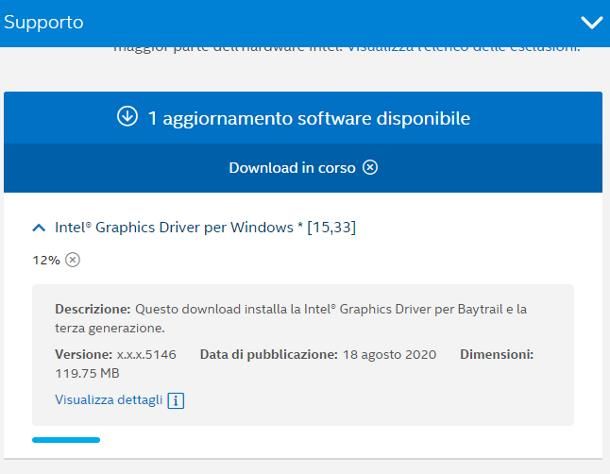Cancel the 12% download with the X icon
The height and width of the screenshot is (474, 610).
pyautogui.click(x=72, y=259)
